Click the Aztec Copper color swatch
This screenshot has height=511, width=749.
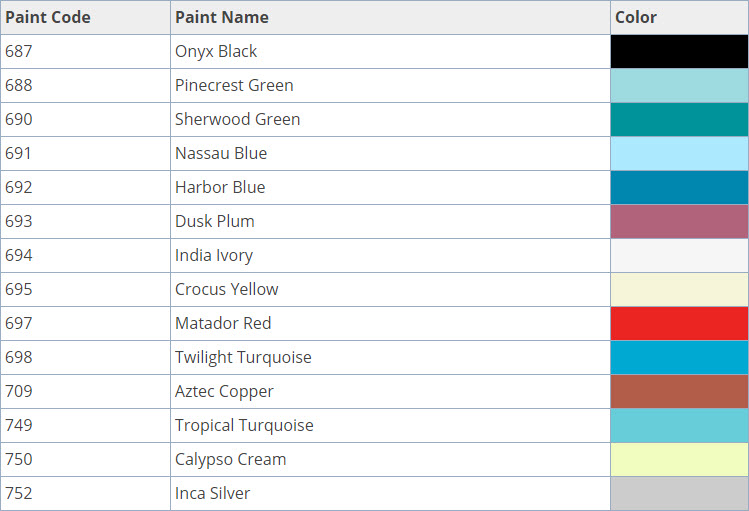coord(679,392)
